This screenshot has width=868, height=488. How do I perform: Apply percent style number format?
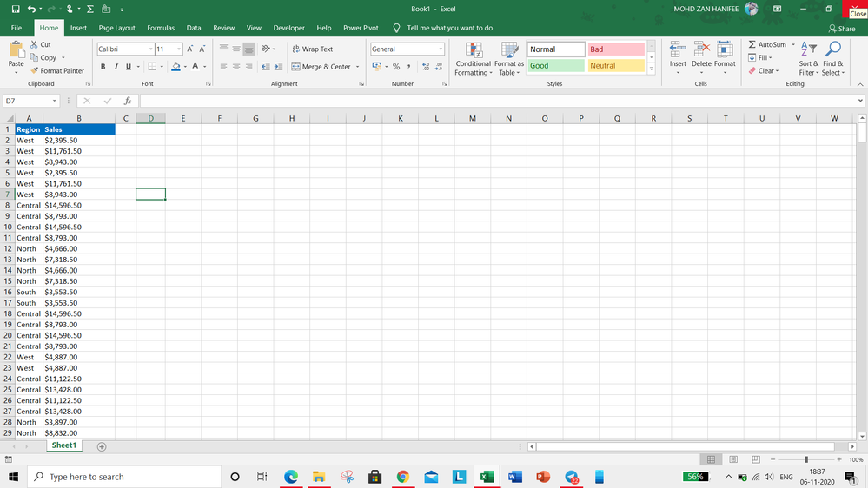(396, 66)
